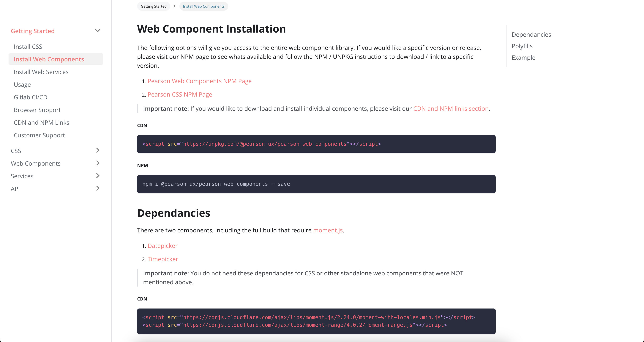Expand the API section chevron
Image resolution: width=644 pixels, height=342 pixels.
tap(97, 188)
